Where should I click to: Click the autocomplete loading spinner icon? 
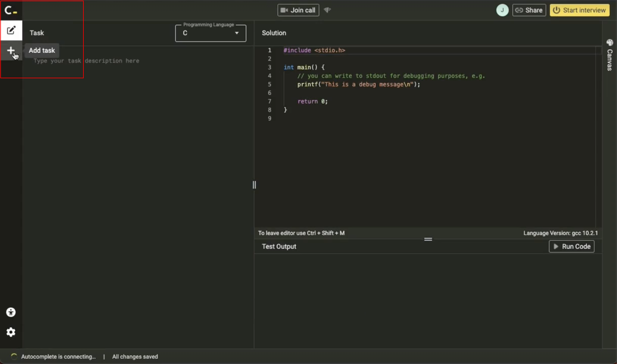pyautogui.click(x=14, y=356)
